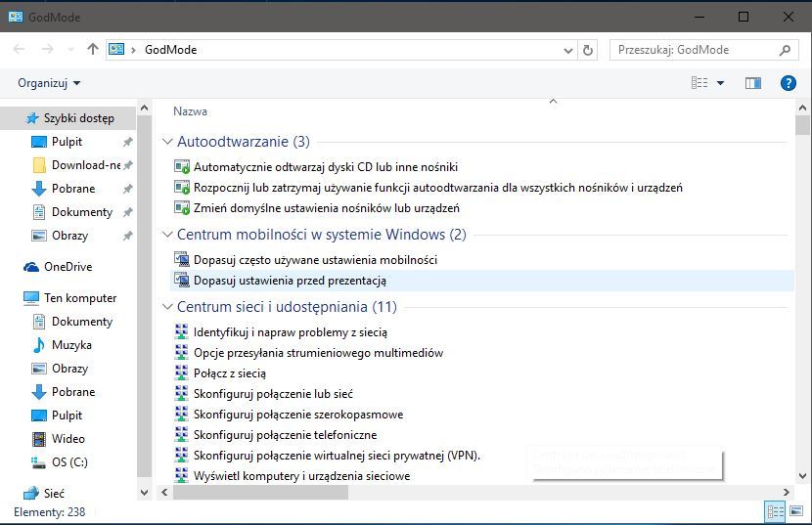Select Opcje przesyłania strumieniowego multimediów
812x525 pixels.
tap(319, 353)
